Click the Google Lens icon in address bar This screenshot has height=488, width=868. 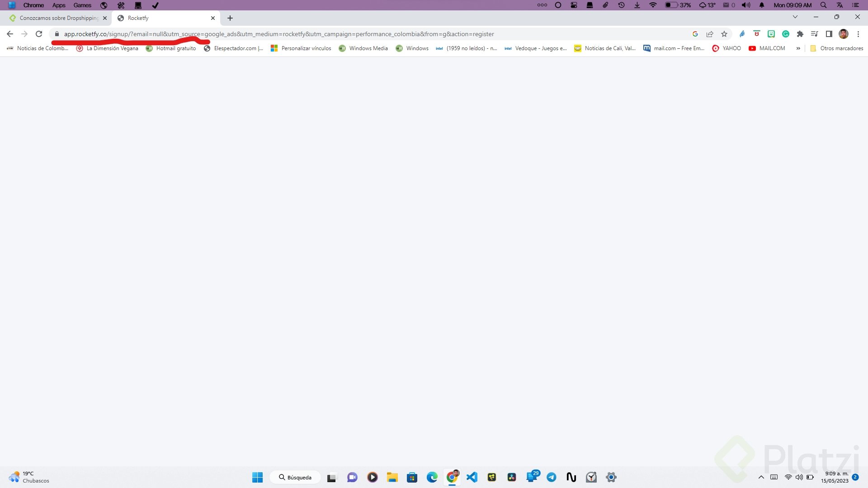pyautogui.click(x=695, y=34)
